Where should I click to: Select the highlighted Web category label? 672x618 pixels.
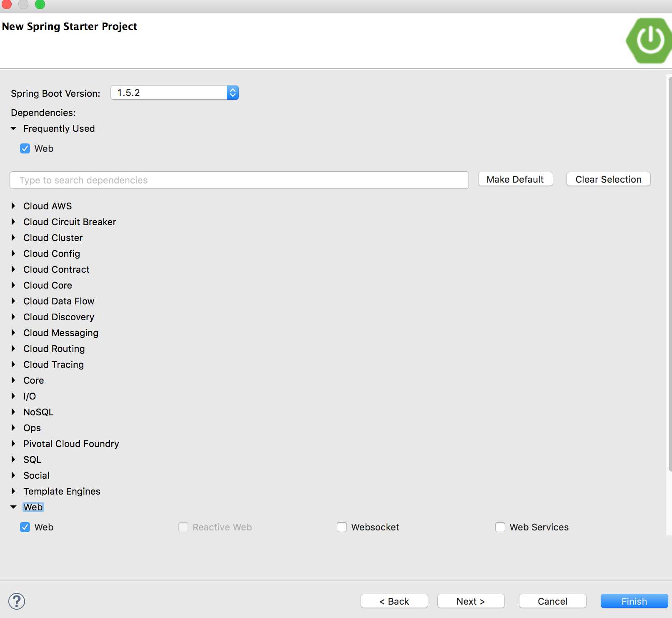tap(33, 507)
